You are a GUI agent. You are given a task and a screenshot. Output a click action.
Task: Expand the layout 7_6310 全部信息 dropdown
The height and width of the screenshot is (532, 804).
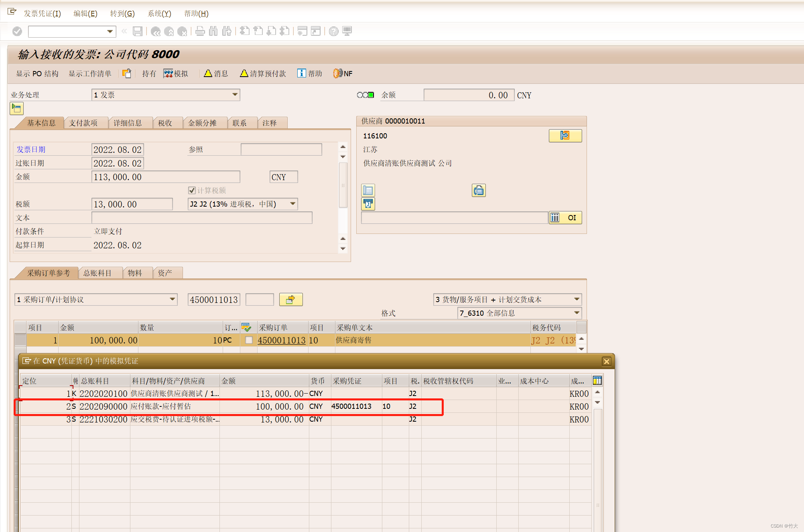pyautogui.click(x=577, y=313)
